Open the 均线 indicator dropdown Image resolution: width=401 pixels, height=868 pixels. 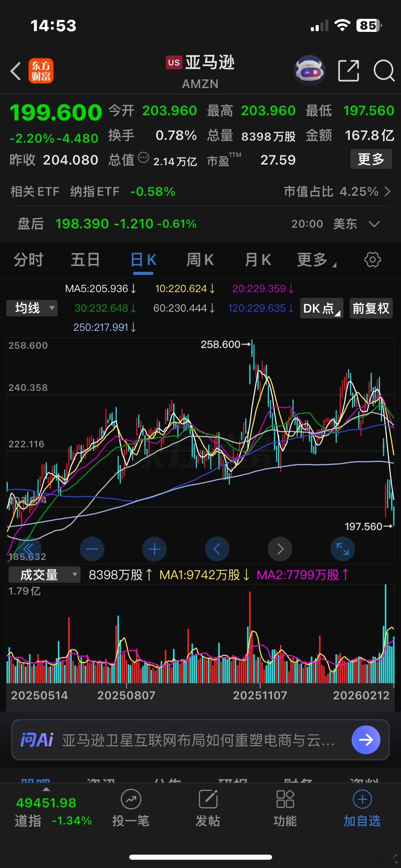tap(32, 308)
